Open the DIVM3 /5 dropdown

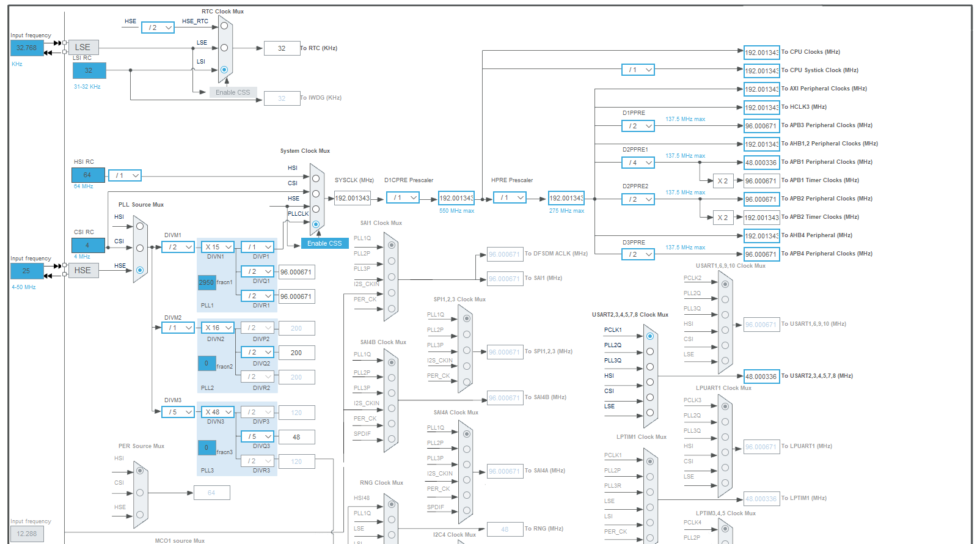point(178,412)
